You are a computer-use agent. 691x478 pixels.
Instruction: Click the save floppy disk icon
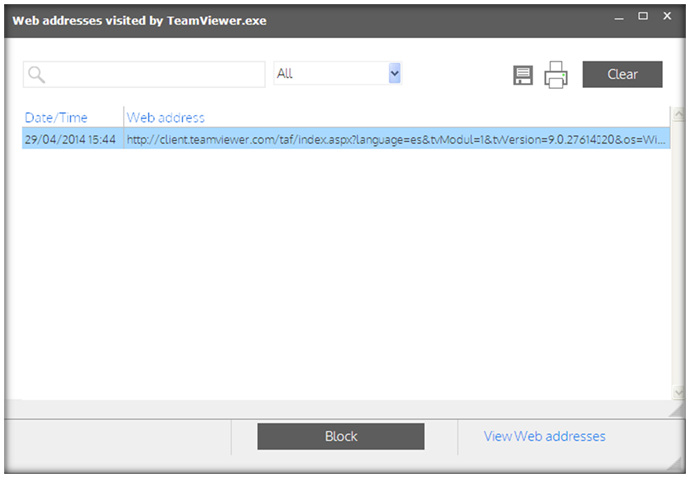click(x=523, y=75)
